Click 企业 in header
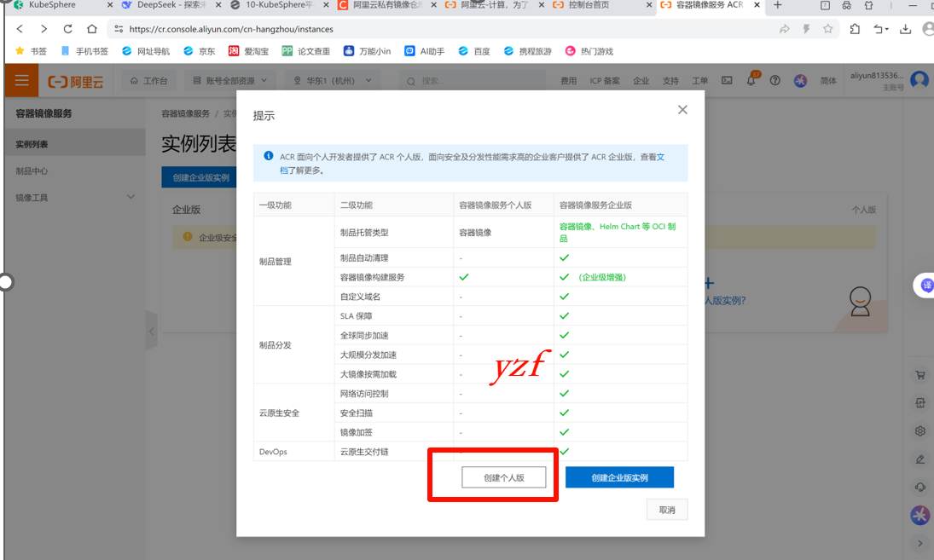The width and height of the screenshot is (934, 560). 641,80
